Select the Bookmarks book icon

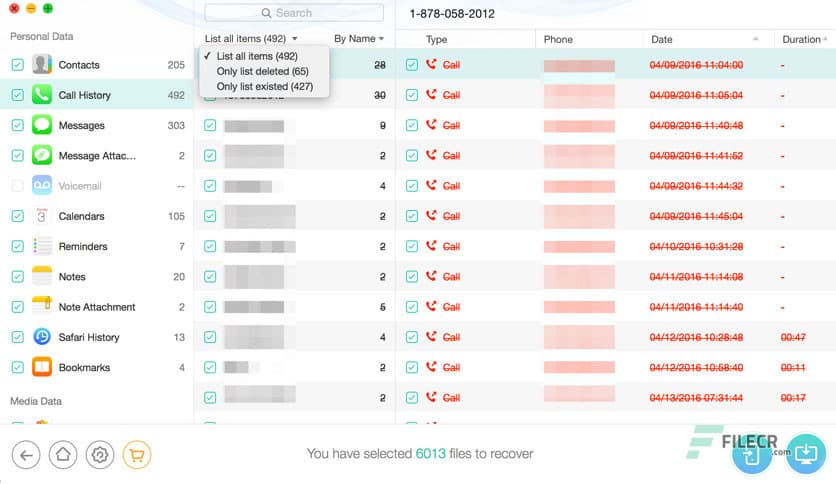point(42,367)
